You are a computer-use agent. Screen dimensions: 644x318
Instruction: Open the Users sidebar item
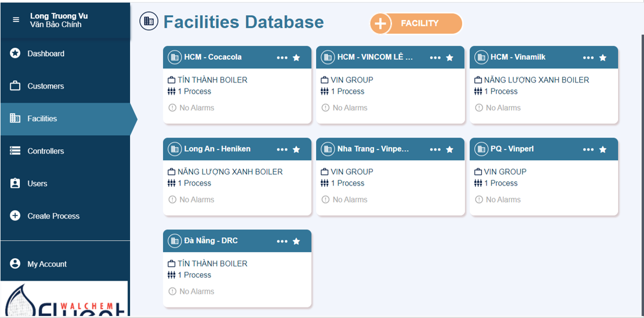click(x=65, y=183)
